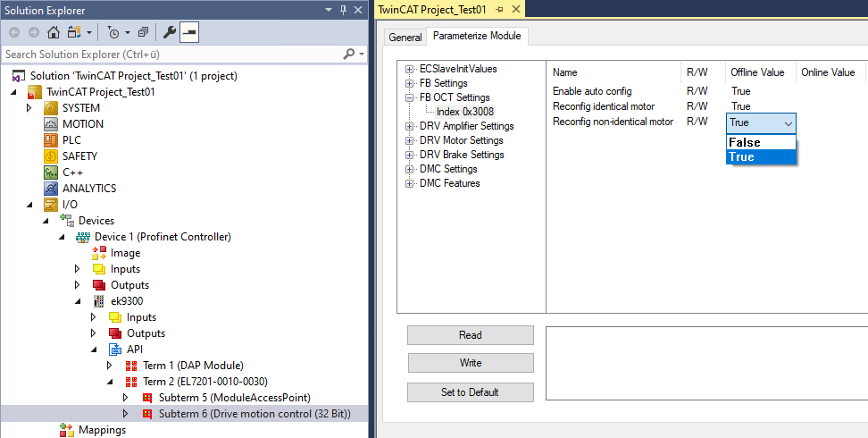Select DRV Amplifier Settings tree item
The image size is (868, 438).
[x=467, y=126]
